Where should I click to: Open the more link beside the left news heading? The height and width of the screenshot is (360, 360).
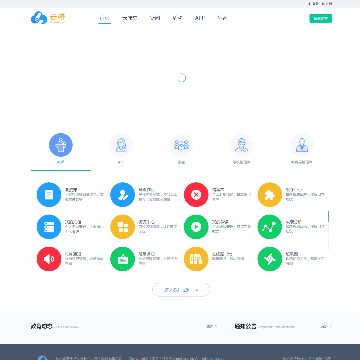[x=212, y=326]
